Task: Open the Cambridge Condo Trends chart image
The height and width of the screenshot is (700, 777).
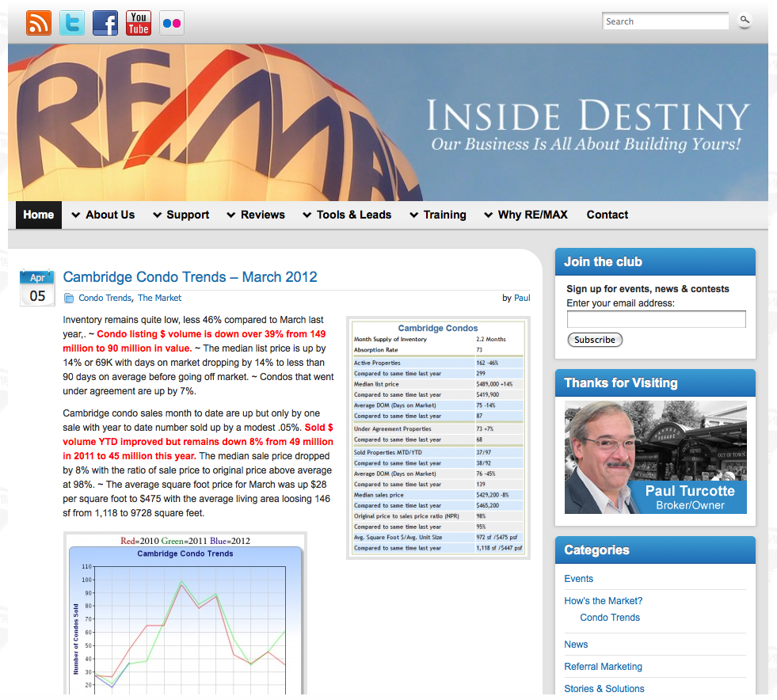Action: pyautogui.click(x=185, y=614)
